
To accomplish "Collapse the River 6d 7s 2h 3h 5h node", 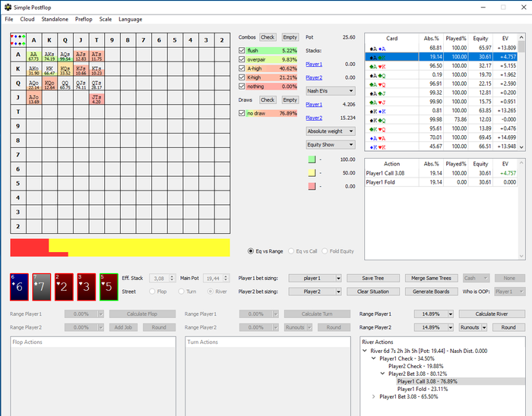I will 365,351.
